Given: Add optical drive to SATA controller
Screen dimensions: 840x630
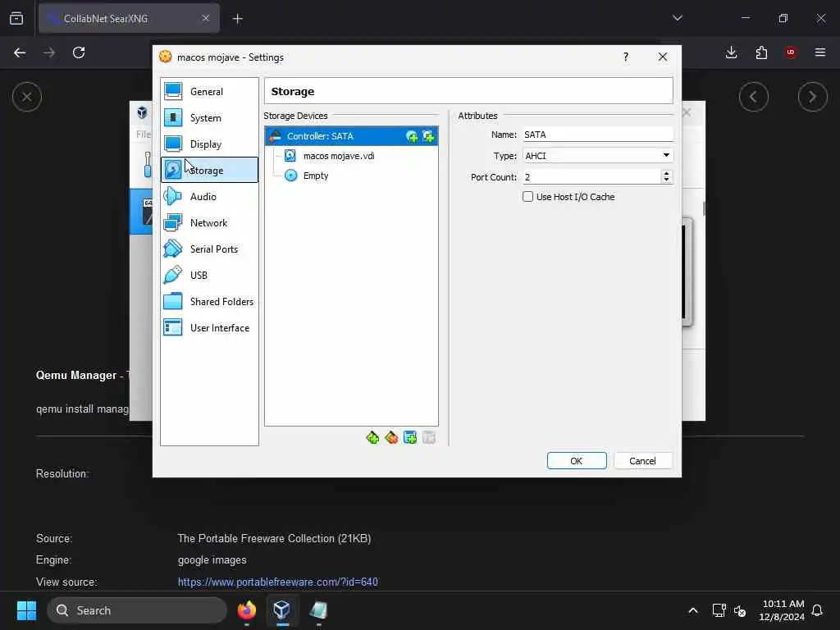Looking at the screenshot, I should (x=412, y=137).
